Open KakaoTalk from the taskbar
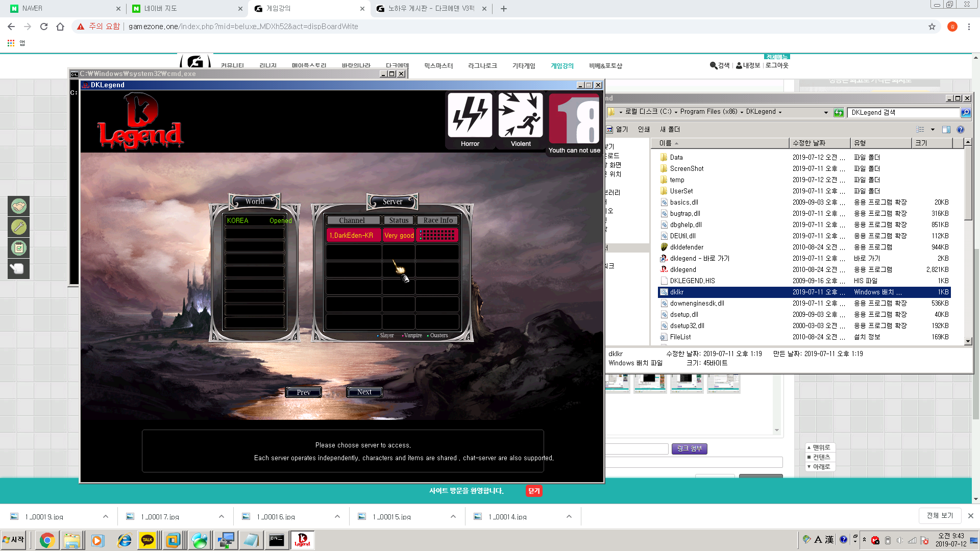The width and height of the screenshot is (980, 551). coord(148,540)
